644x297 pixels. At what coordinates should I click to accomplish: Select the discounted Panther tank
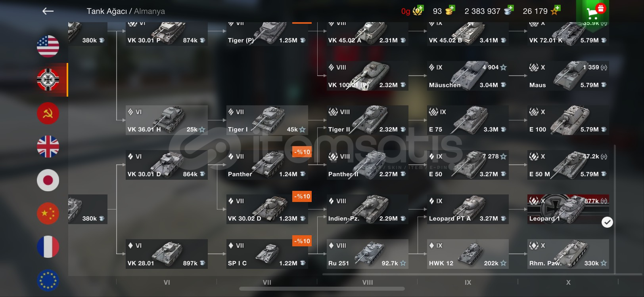[x=267, y=165]
